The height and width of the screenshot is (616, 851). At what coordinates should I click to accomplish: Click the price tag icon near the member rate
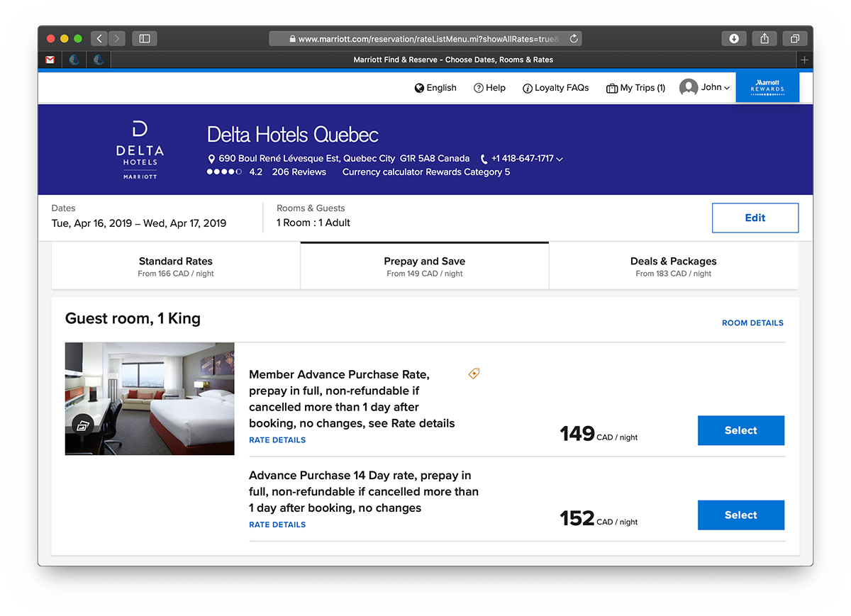(473, 374)
